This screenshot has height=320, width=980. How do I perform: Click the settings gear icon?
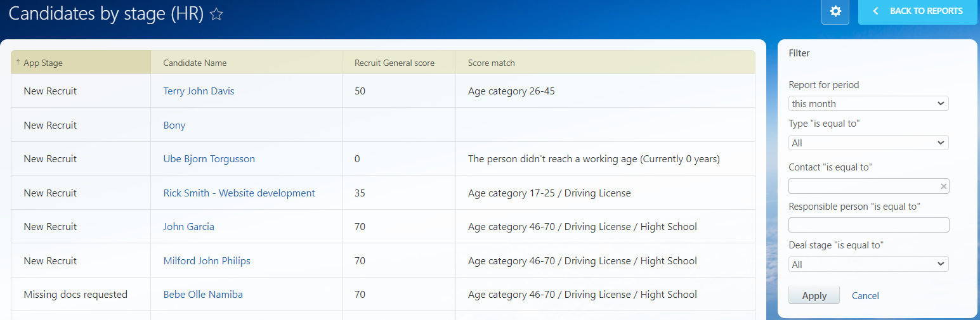[x=835, y=11]
